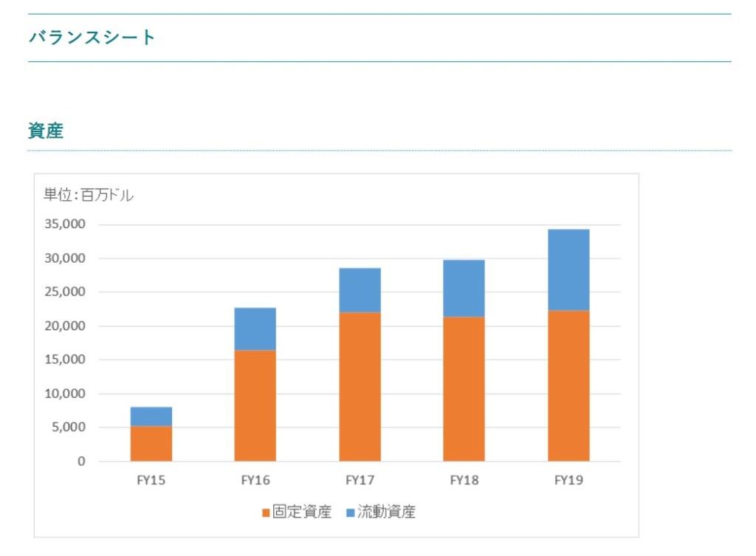Click the FY15 blue current assets bar
The height and width of the screenshot is (556, 756).
[151, 416]
